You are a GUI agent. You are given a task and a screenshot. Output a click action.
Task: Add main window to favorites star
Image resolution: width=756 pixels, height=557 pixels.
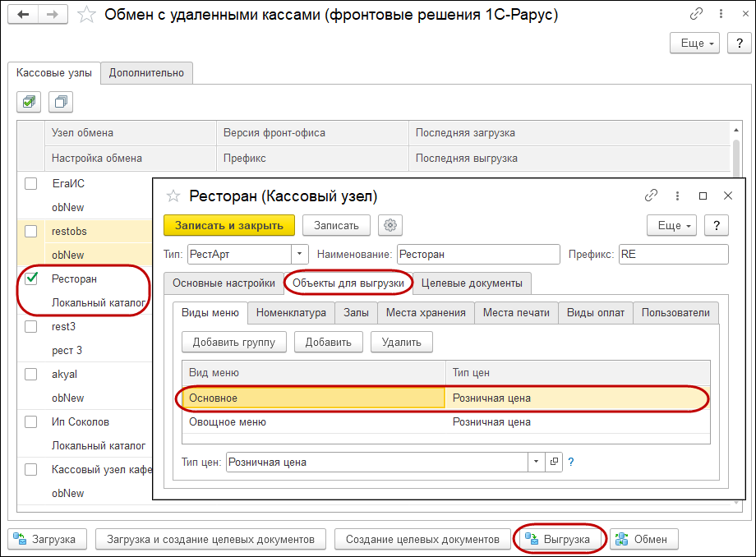click(87, 15)
